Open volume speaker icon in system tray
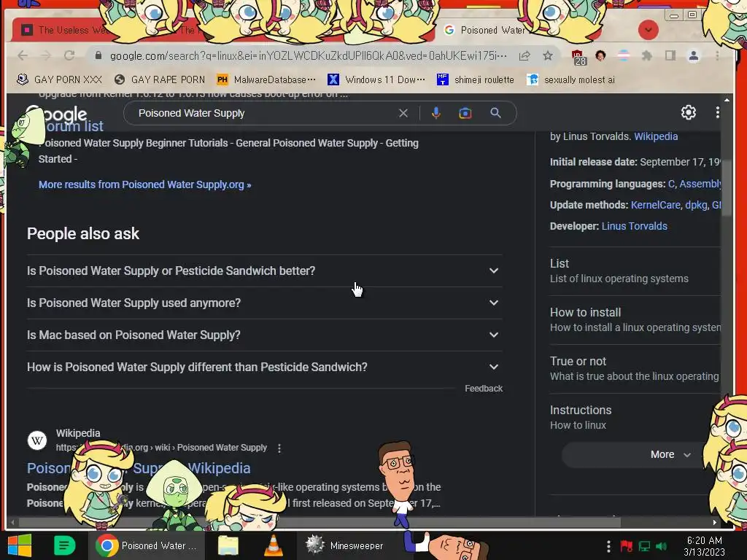The image size is (747, 560). 661,546
